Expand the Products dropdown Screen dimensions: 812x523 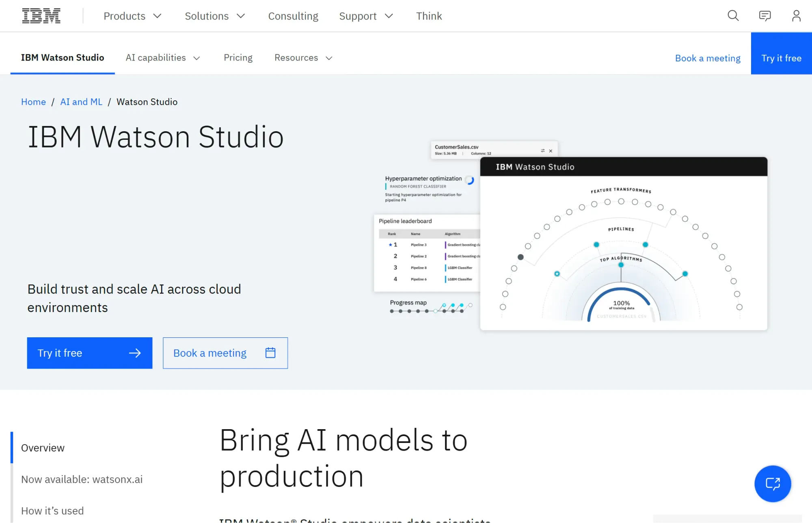(x=132, y=16)
